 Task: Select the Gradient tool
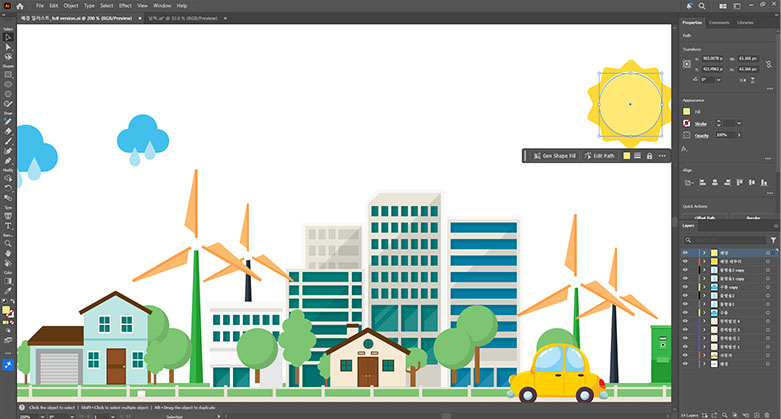click(x=8, y=281)
